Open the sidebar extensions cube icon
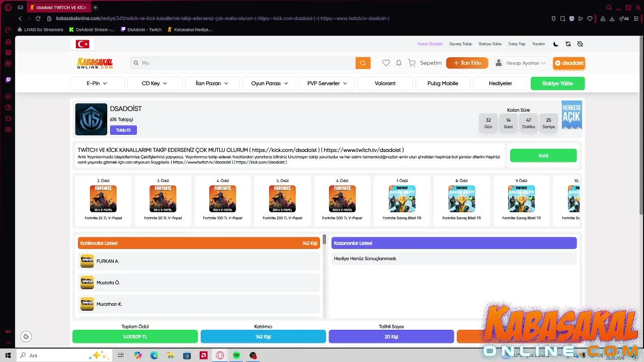 pos(8,119)
